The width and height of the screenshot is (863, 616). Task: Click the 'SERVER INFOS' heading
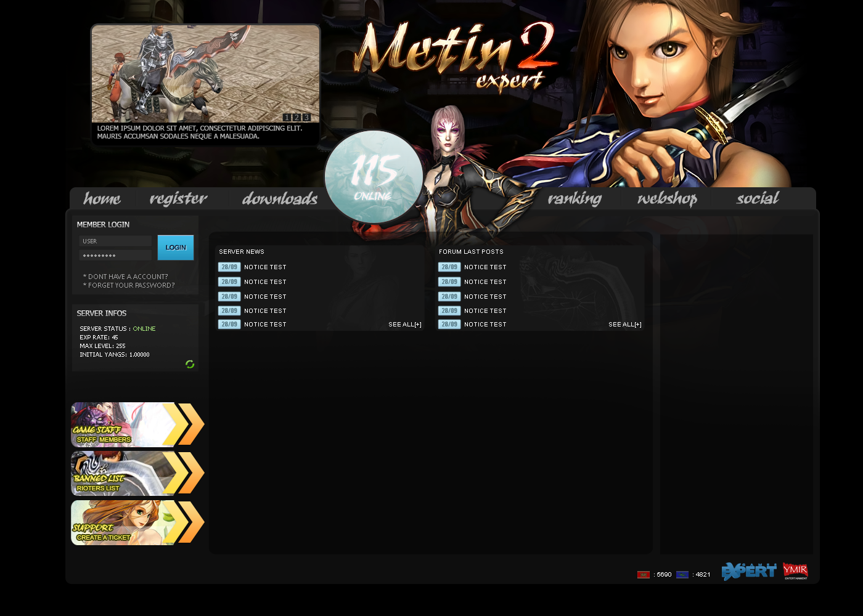pyautogui.click(x=102, y=314)
